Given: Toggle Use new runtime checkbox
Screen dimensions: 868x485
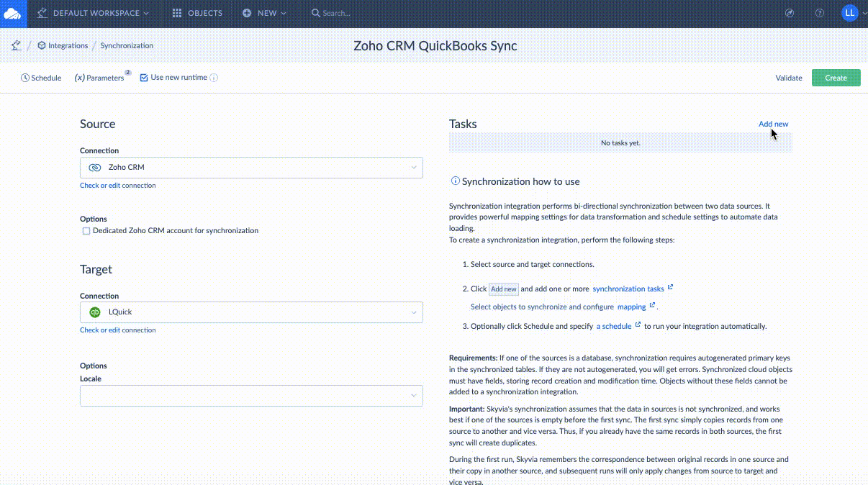Looking at the screenshot, I should [144, 78].
